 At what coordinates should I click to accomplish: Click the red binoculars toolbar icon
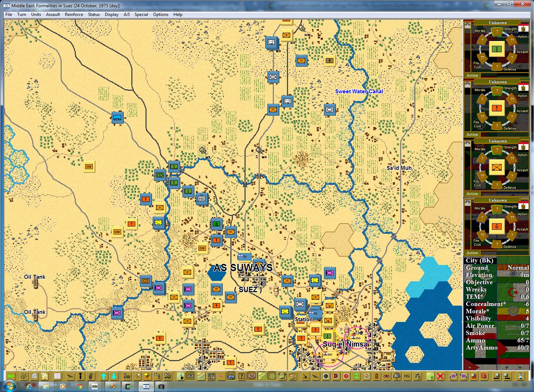coord(387,376)
